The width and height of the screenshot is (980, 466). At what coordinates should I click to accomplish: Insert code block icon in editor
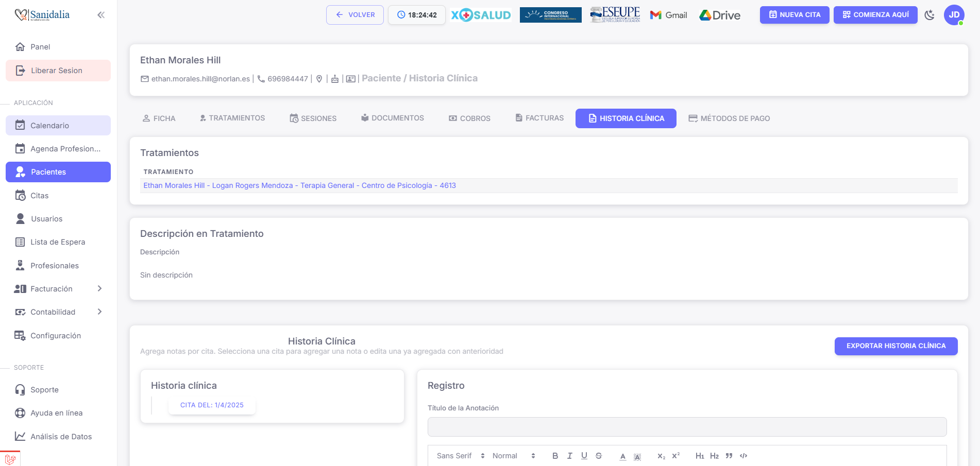click(744, 456)
